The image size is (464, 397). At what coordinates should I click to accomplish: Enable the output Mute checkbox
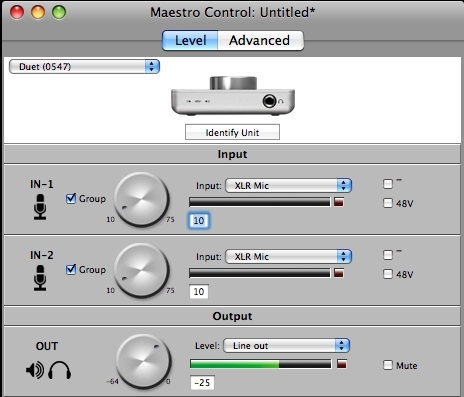(x=388, y=365)
